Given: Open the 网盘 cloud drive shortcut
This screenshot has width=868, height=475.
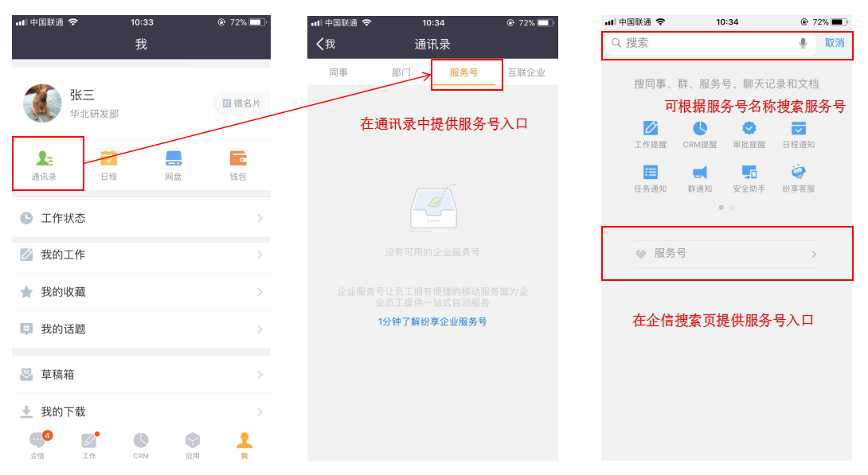Looking at the screenshot, I should [x=174, y=165].
